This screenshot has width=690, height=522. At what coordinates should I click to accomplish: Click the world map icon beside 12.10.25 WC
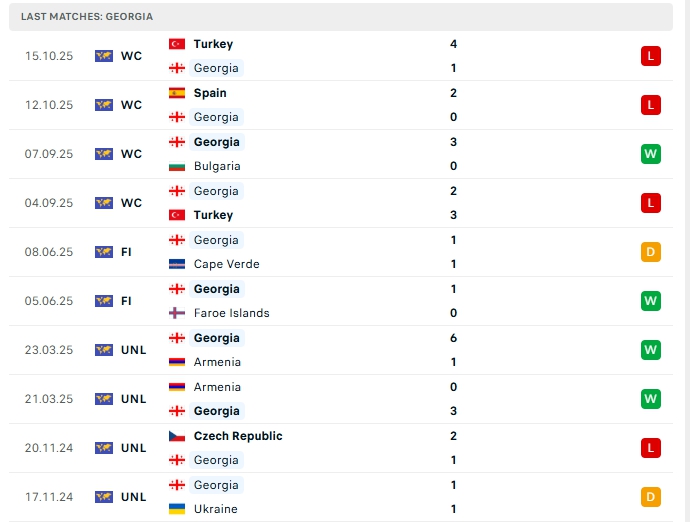104,105
